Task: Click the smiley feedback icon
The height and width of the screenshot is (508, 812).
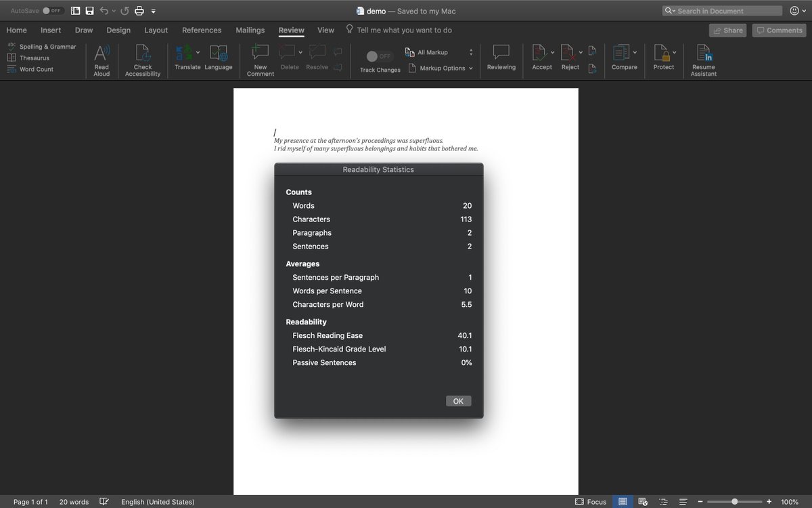Action: [x=794, y=11]
